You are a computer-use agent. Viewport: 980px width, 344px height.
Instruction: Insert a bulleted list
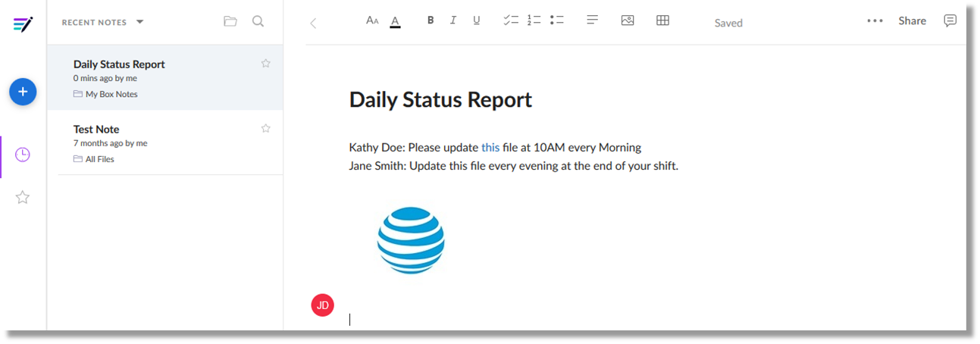(557, 20)
